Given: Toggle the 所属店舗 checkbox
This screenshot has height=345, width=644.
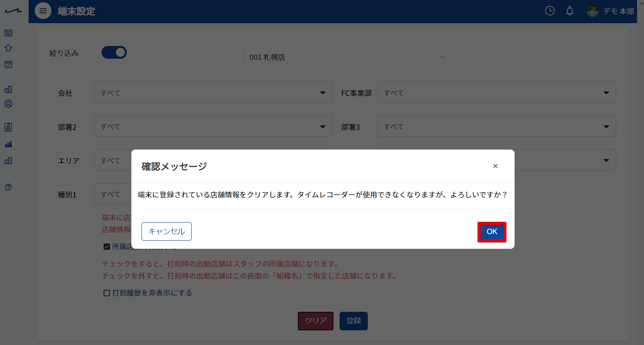Looking at the screenshot, I should pyautogui.click(x=107, y=246).
